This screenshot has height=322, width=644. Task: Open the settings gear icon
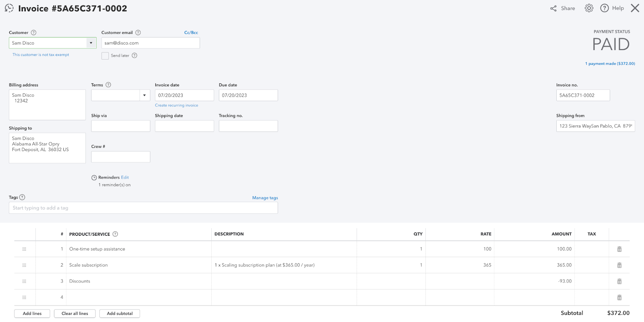589,8
